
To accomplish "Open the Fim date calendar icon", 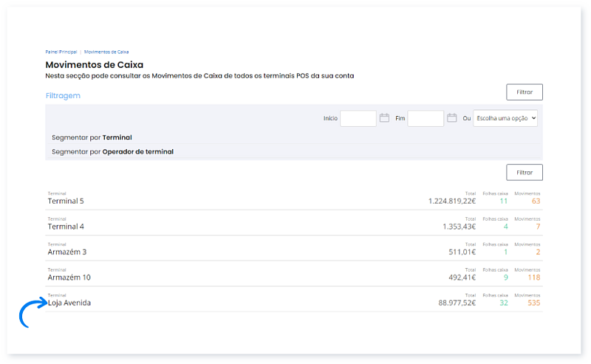I will pyautogui.click(x=451, y=118).
